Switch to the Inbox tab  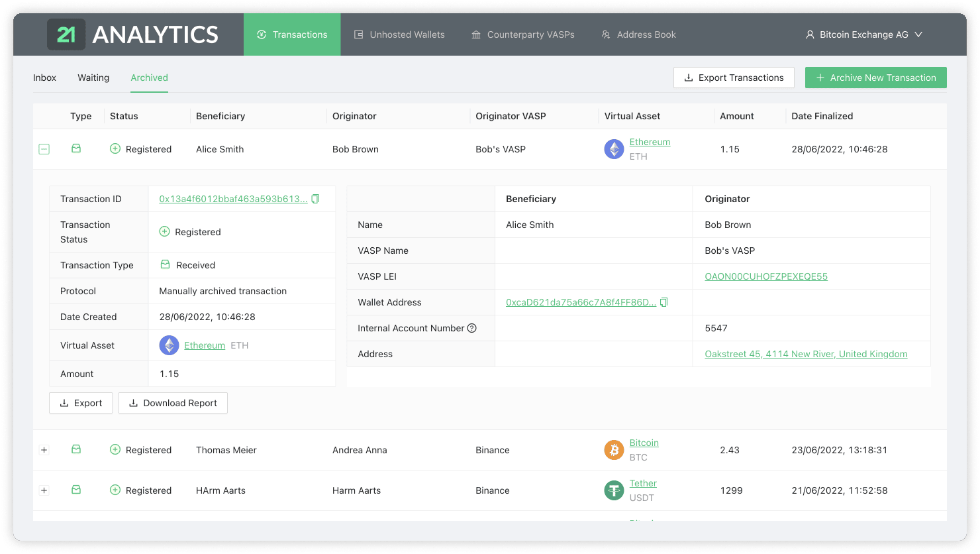point(44,78)
